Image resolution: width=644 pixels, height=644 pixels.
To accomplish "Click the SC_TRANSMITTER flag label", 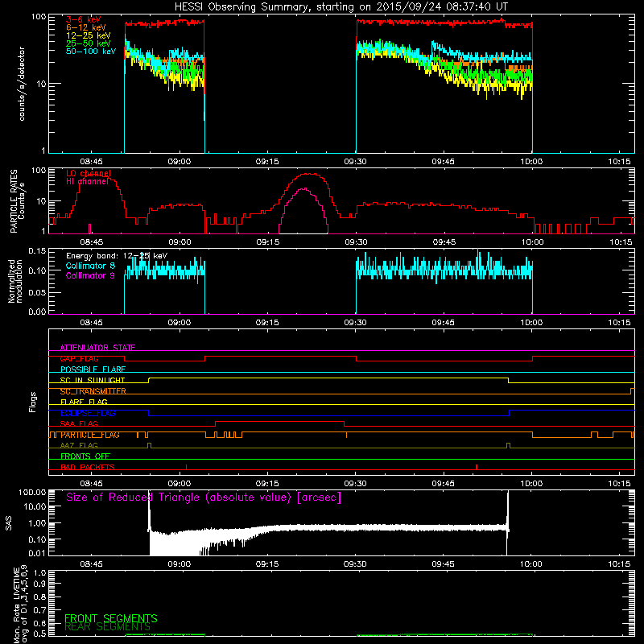I will (x=93, y=391).
